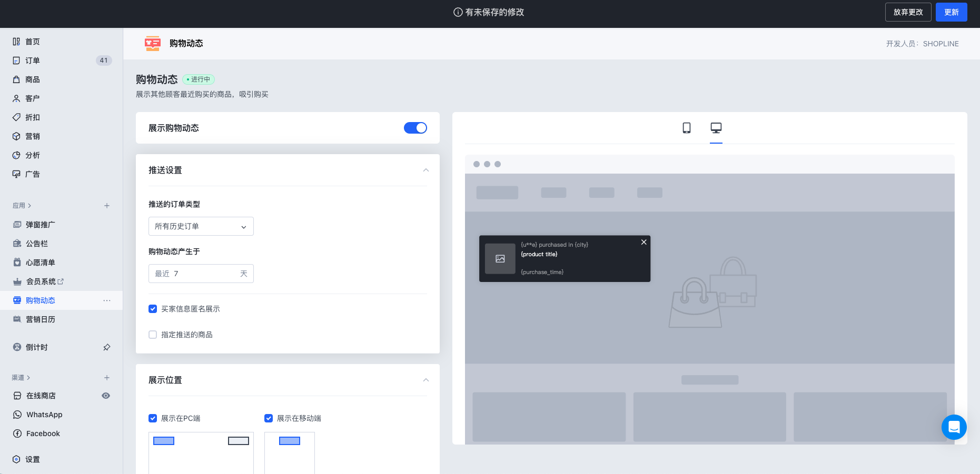Select 购物动态 in the sidebar apps list

pyautogui.click(x=41, y=300)
